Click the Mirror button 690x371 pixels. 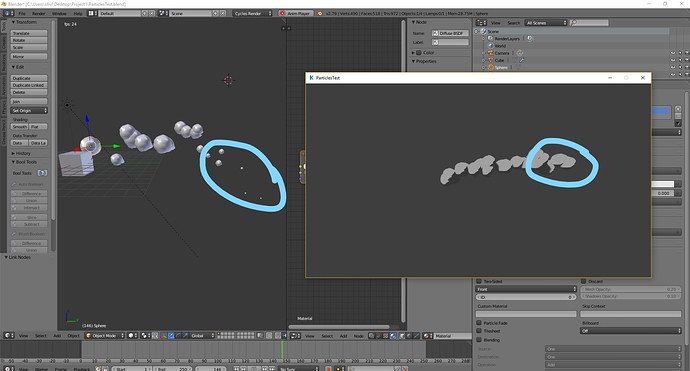(x=29, y=56)
